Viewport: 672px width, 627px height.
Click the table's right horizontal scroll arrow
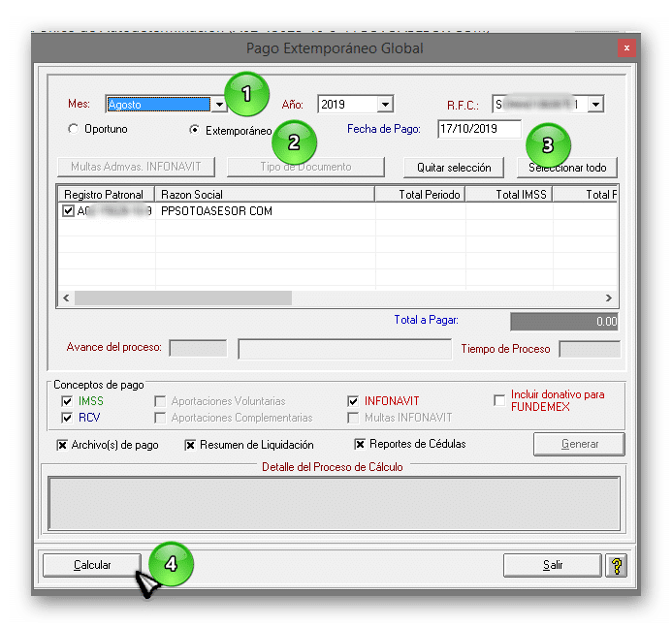pyautogui.click(x=609, y=298)
